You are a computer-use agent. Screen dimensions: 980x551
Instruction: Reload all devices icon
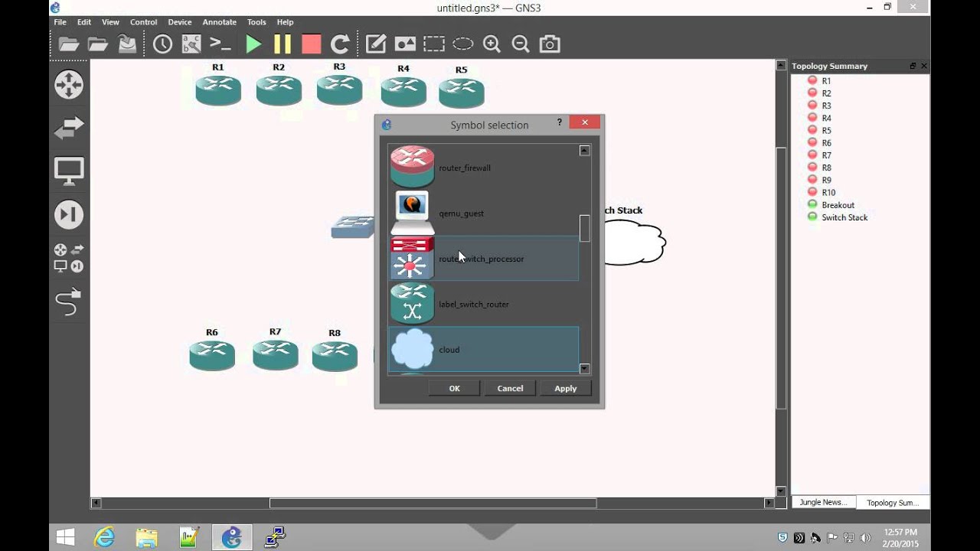point(340,44)
